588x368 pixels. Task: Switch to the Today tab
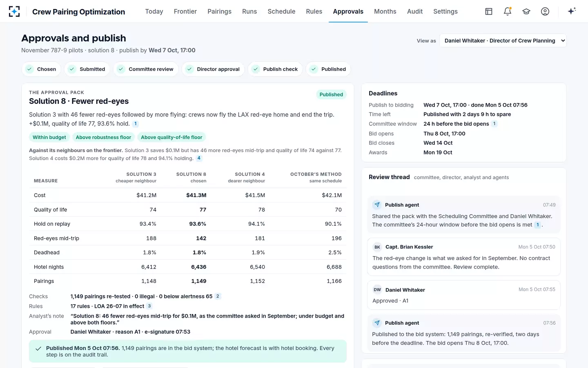[154, 11]
